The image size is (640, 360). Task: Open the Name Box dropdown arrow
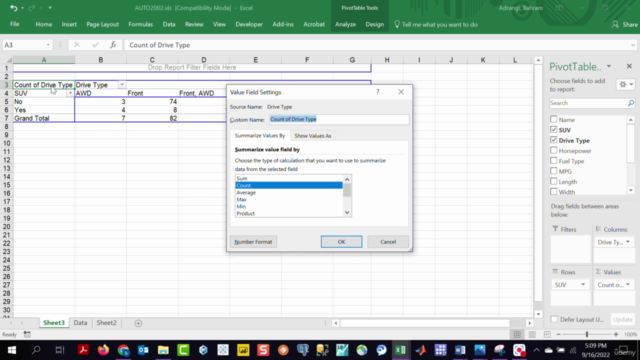pyautogui.click(x=48, y=45)
